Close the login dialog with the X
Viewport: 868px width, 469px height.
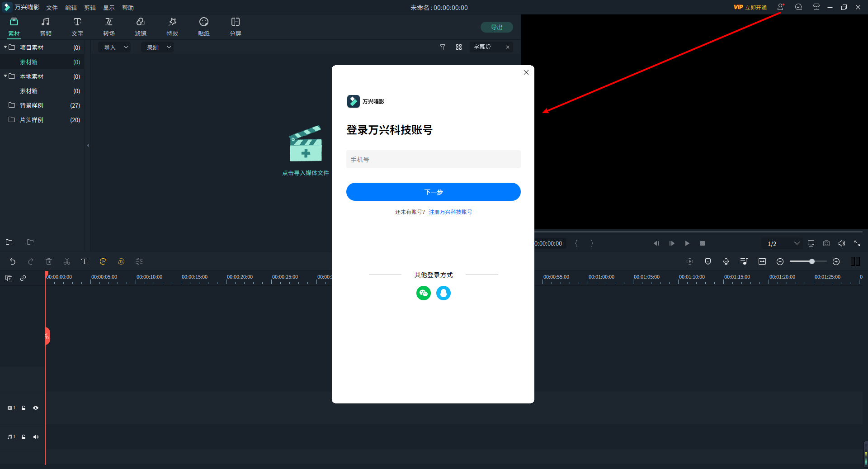(526, 72)
